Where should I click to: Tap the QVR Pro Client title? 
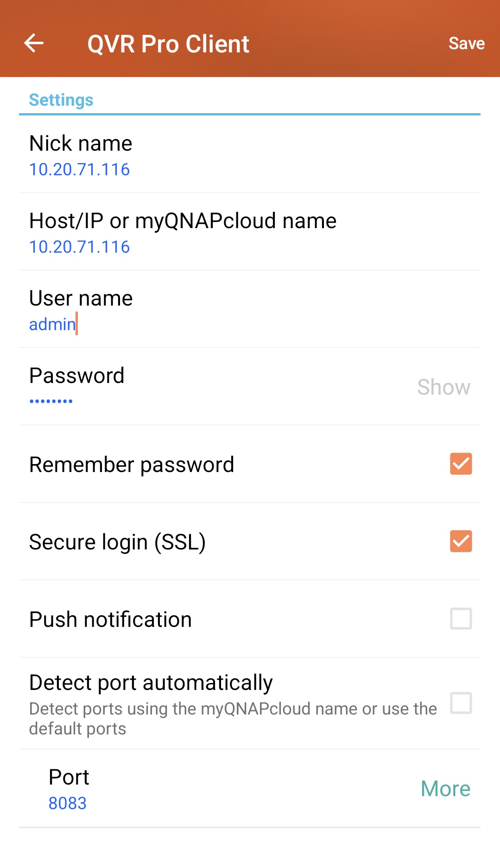[x=168, y=45]
